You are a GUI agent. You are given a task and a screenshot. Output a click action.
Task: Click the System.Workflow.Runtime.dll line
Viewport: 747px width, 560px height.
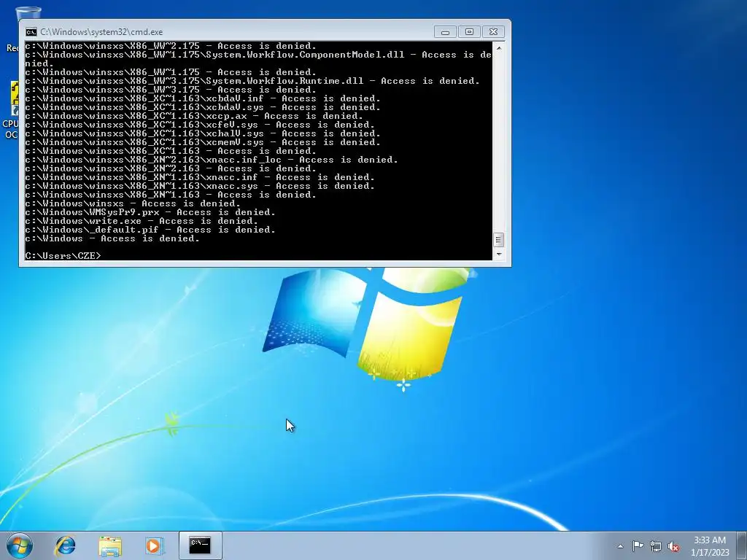tap(252, 81)
